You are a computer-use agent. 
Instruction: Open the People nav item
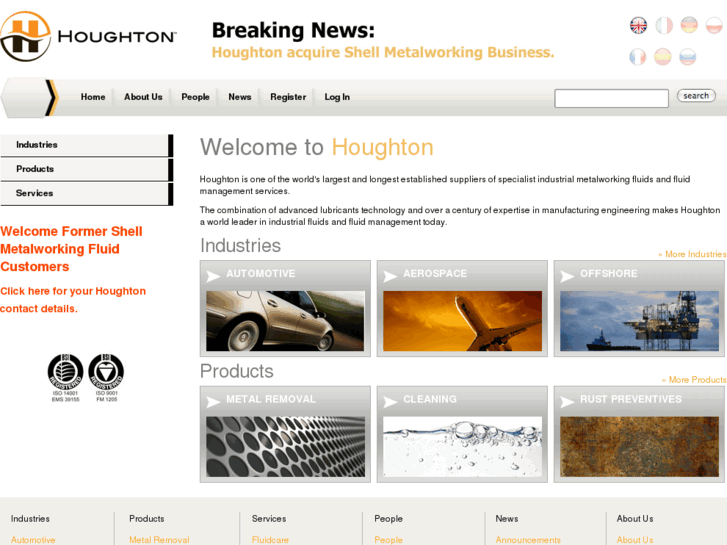coord(195,97)
